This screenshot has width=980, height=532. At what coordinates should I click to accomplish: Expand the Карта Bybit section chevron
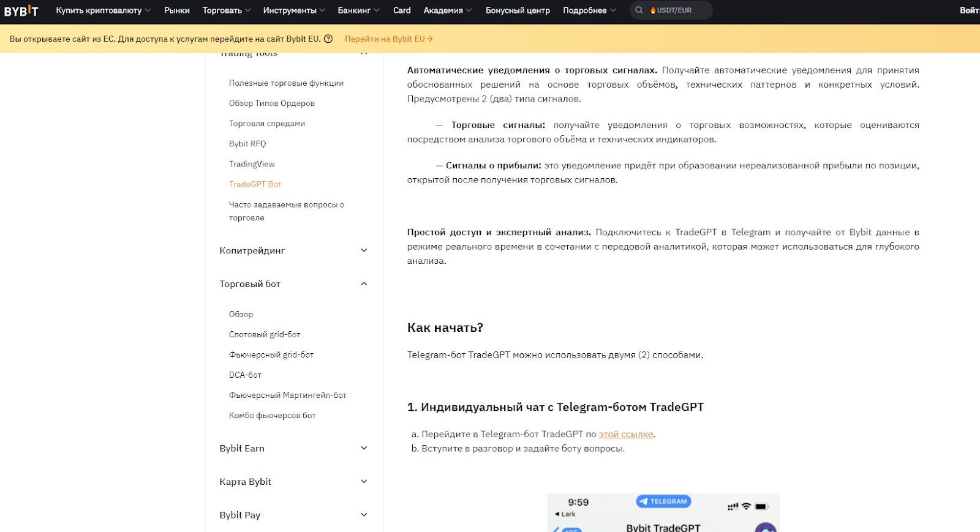364,482
